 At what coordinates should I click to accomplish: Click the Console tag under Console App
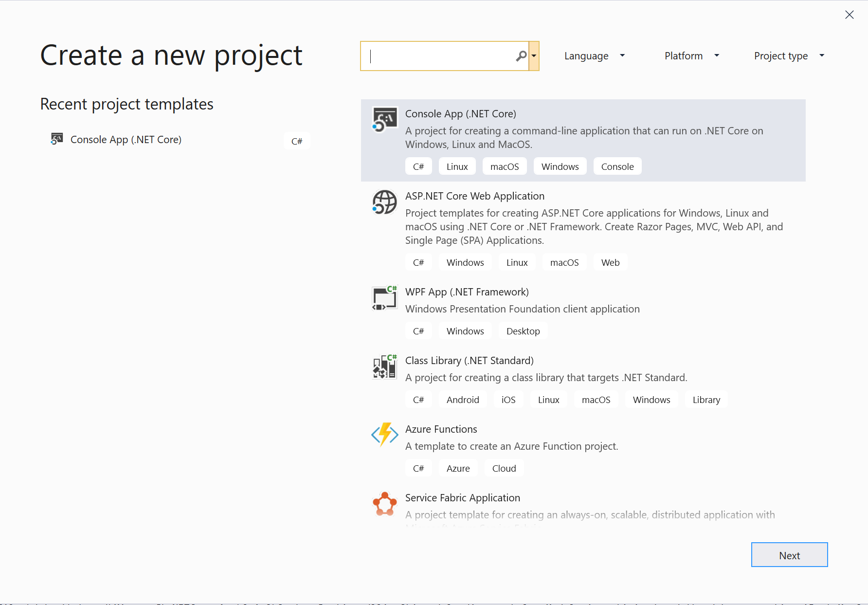pyautogui.click(x=617, y=166)
